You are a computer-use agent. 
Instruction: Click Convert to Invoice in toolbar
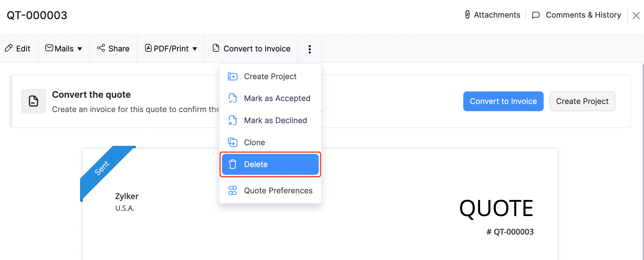point(251,49)
